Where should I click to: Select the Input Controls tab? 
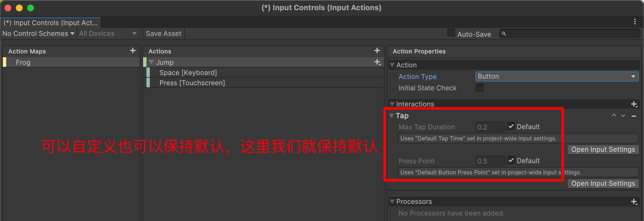click(51, 23)
